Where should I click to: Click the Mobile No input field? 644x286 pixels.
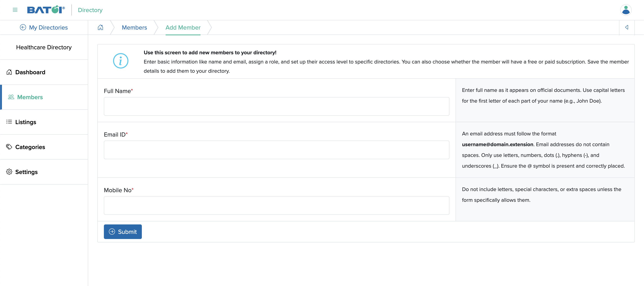[x=276, y=205]
